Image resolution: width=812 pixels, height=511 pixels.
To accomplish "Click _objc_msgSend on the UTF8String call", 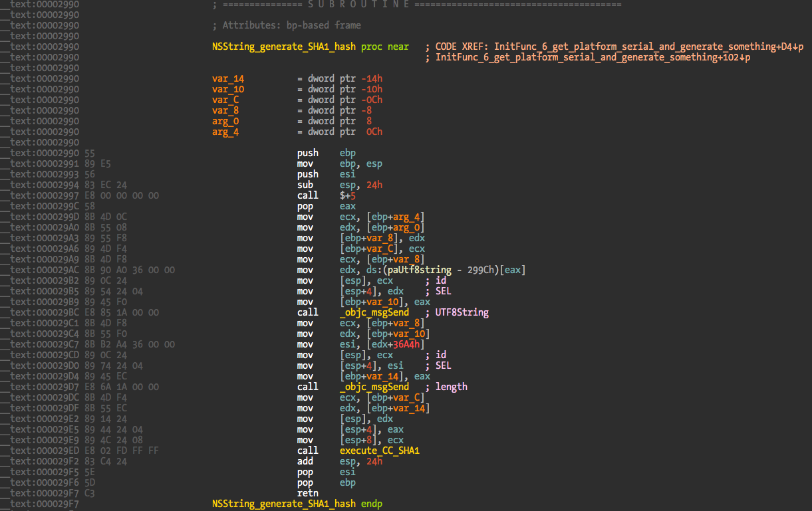I will 374,312.
